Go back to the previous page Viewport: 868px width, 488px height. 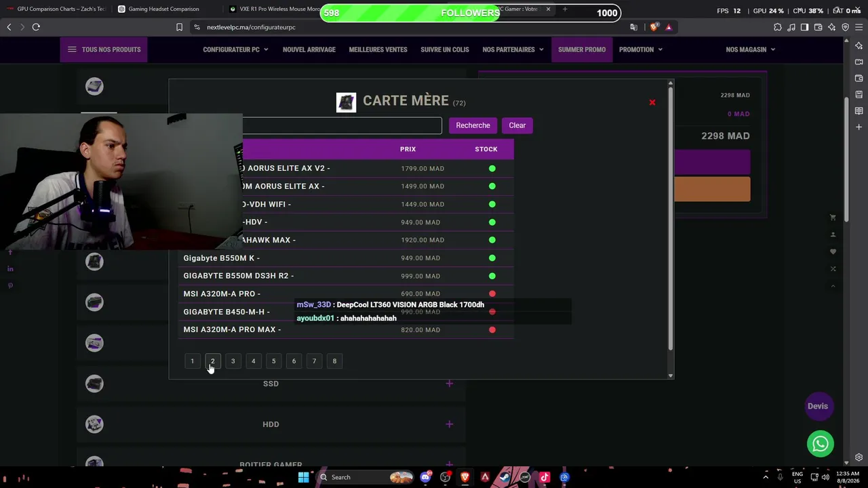(9, 27)
